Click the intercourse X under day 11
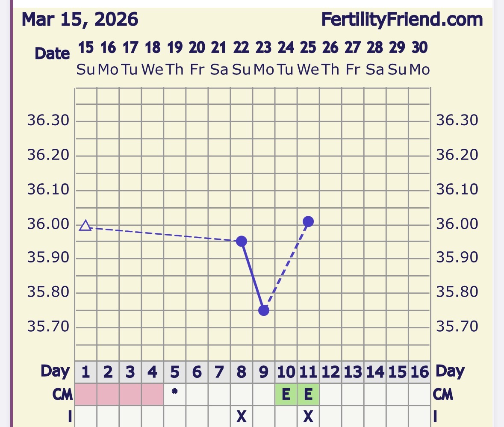 (x=308, y=416)
